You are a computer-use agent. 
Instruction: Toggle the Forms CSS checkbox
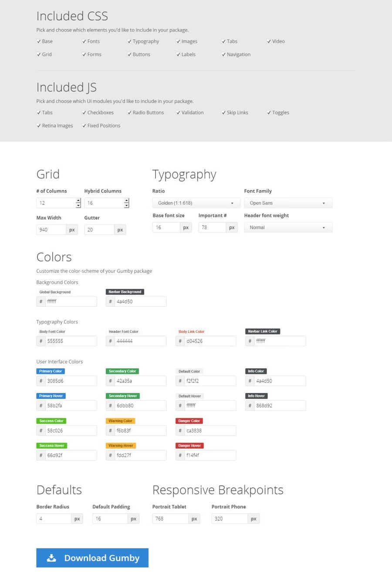(84, 54)
